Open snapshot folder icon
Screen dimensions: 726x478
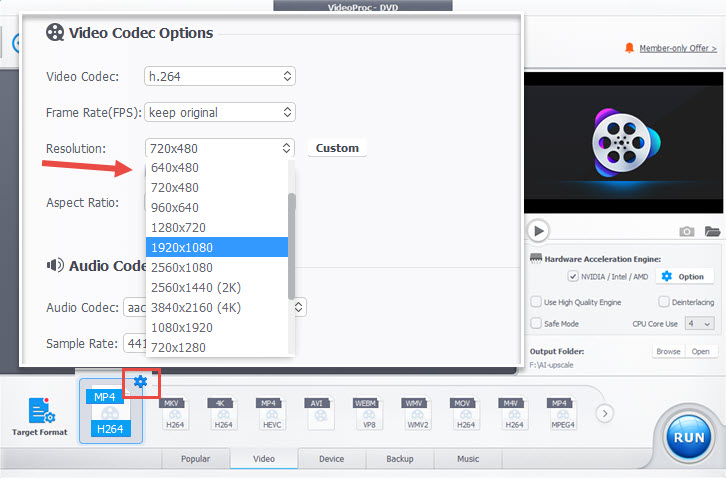click(712, 231)
